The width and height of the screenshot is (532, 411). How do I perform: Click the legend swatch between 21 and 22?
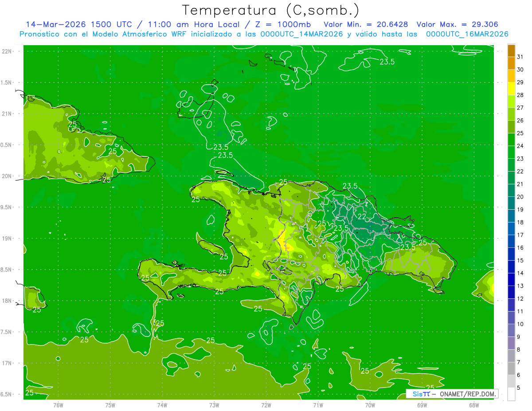tap(511, 178)
